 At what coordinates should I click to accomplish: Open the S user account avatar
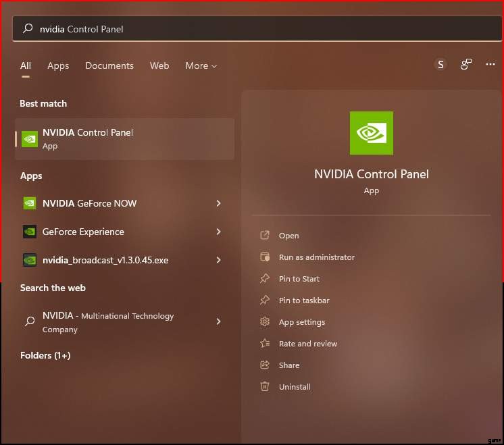click(x=440, y=65)
